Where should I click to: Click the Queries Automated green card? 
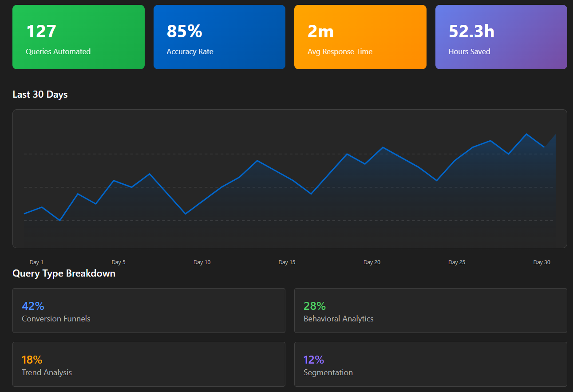[x=79, y=37]
